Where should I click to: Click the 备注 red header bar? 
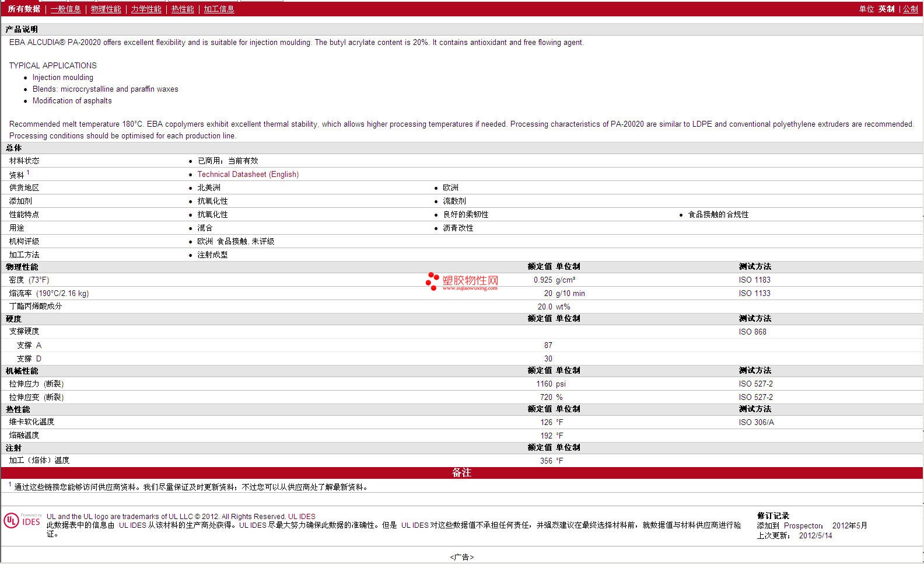(461, 473)
